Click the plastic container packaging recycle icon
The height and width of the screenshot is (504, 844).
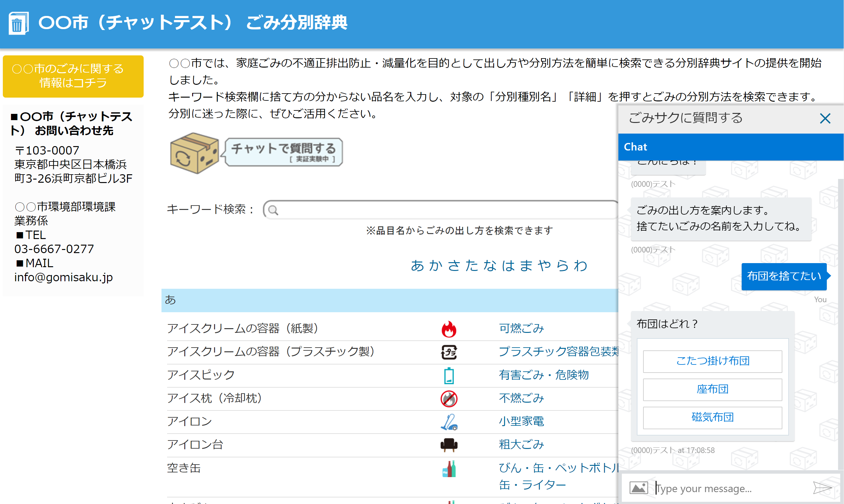coord(449,352)
